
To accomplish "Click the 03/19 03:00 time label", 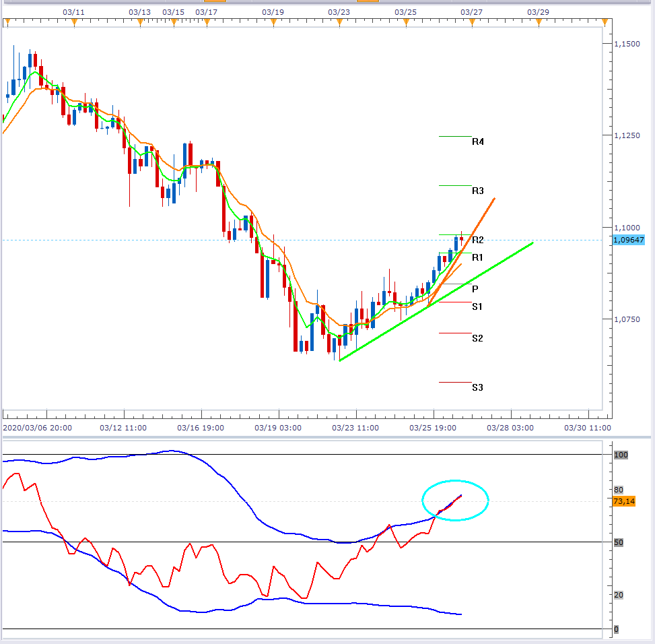I will coord(278,428).
